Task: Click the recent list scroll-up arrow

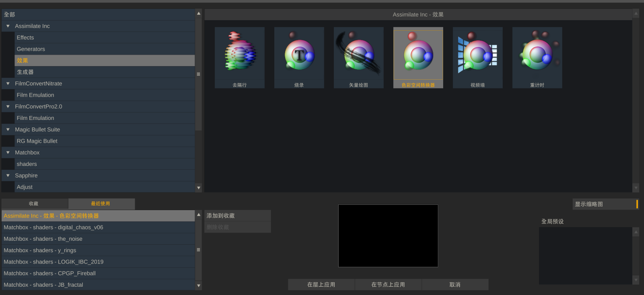Action: coord(199,215)
